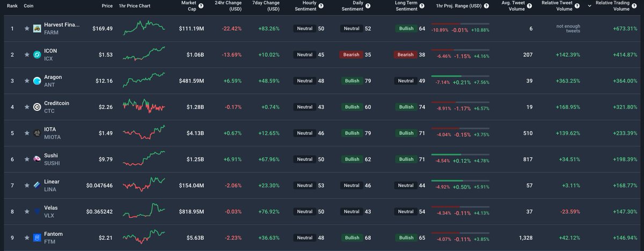Open the Aragon coin name link
This screenshot has width=644, height=251.
point(53,77)
